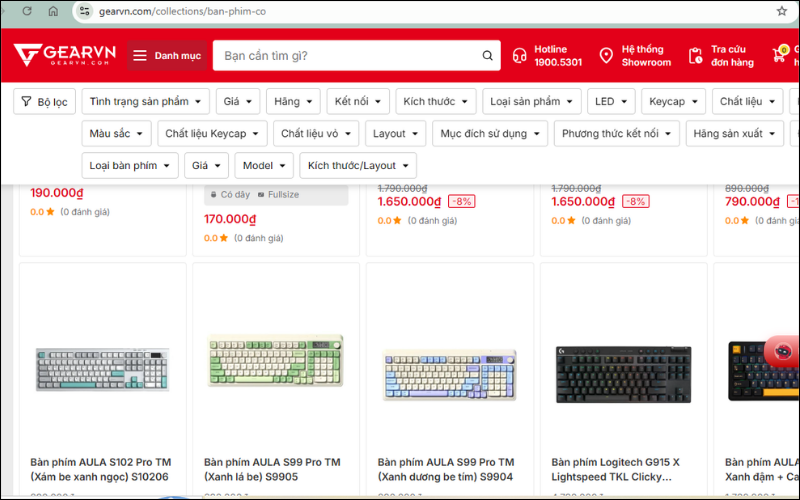Expand the Chất liệu filter dropdown
800x500 pixels.
pyautogui.click(x=747, y=102)
